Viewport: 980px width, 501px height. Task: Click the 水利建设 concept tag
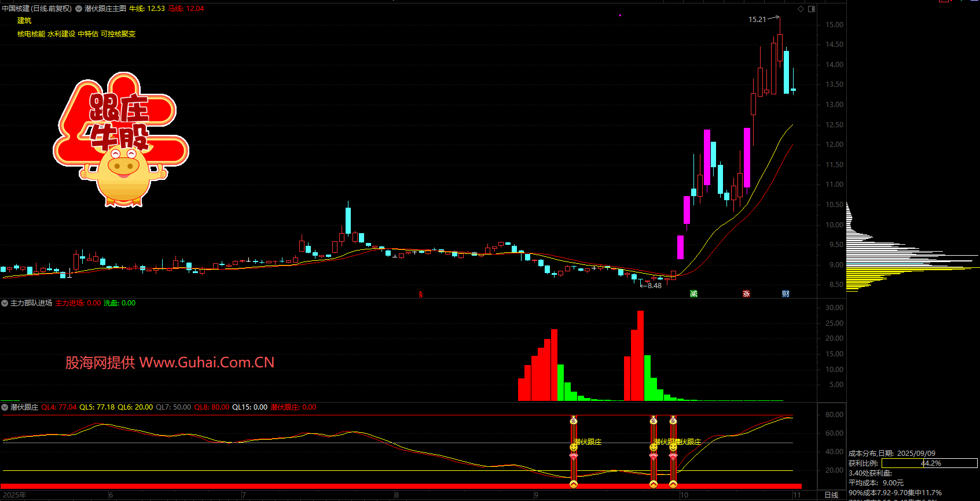click(61, 34)
